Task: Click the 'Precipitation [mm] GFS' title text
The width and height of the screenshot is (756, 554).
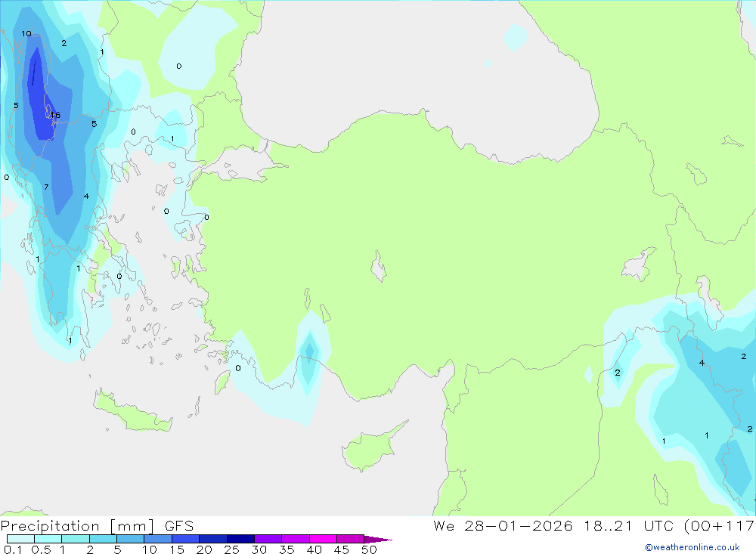Action: tap(97, 526)
